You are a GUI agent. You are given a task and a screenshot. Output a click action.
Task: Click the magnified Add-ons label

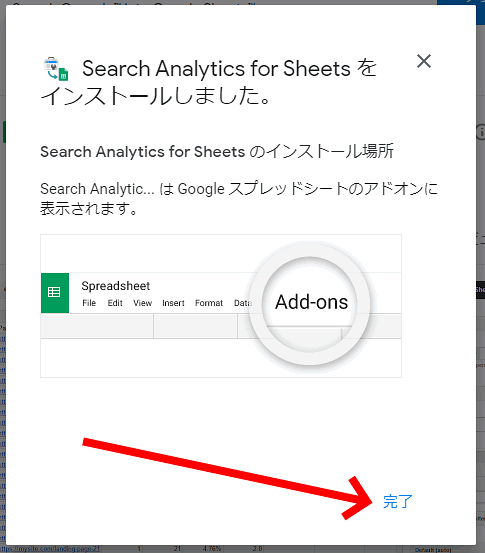tap(311, 302)
